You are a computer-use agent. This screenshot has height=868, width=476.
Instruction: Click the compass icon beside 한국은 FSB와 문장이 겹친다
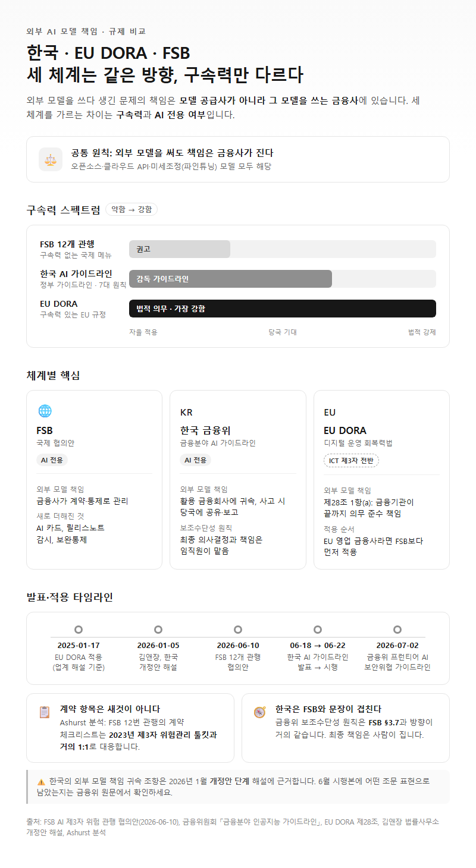(259, 712)
